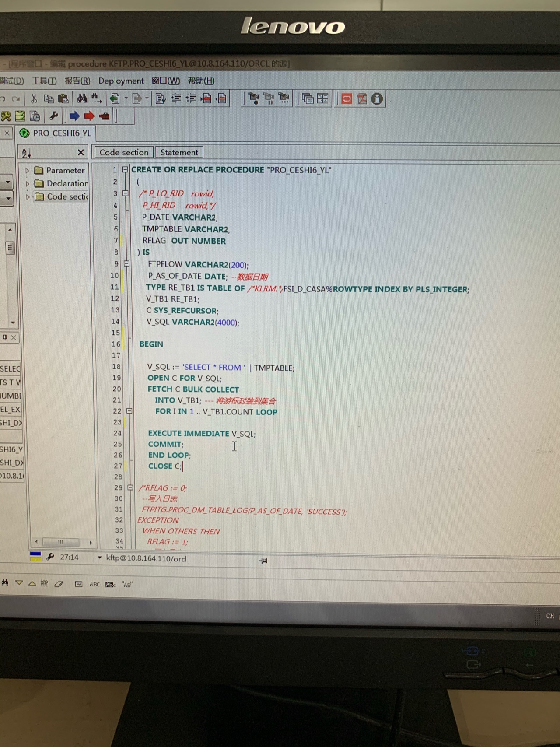The width and height of the screenshot is (560, 747).
Task: Click the CH language indicator in taskbar
Action: click(x=550, y=616)
